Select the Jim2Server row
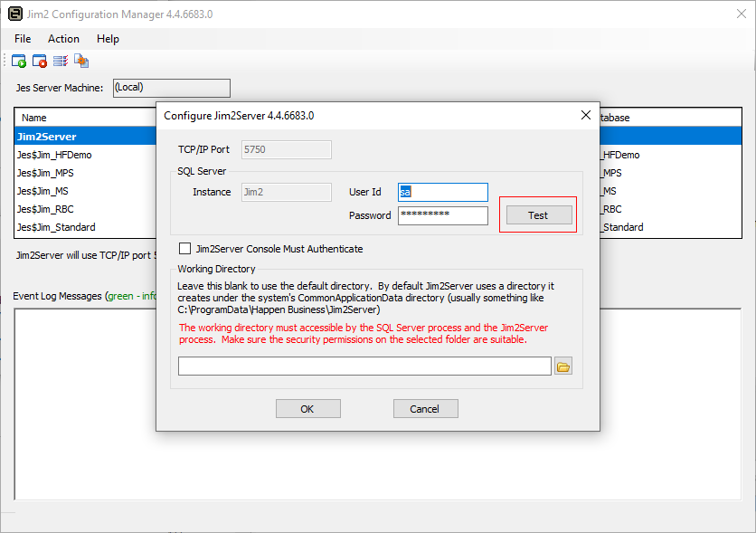Screen dimensions: 756x533 tap(86, 137)
